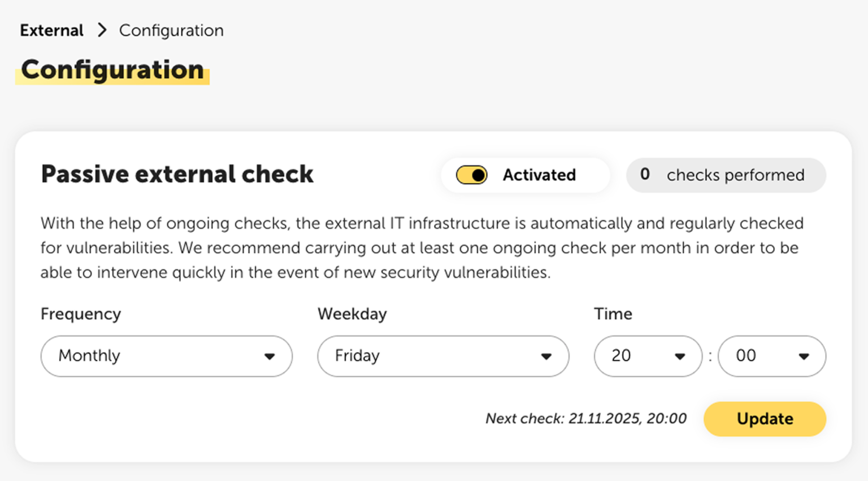Click the zero in checks performed
The height and width of the screenshot is (481, 868).
pos(645,175)
